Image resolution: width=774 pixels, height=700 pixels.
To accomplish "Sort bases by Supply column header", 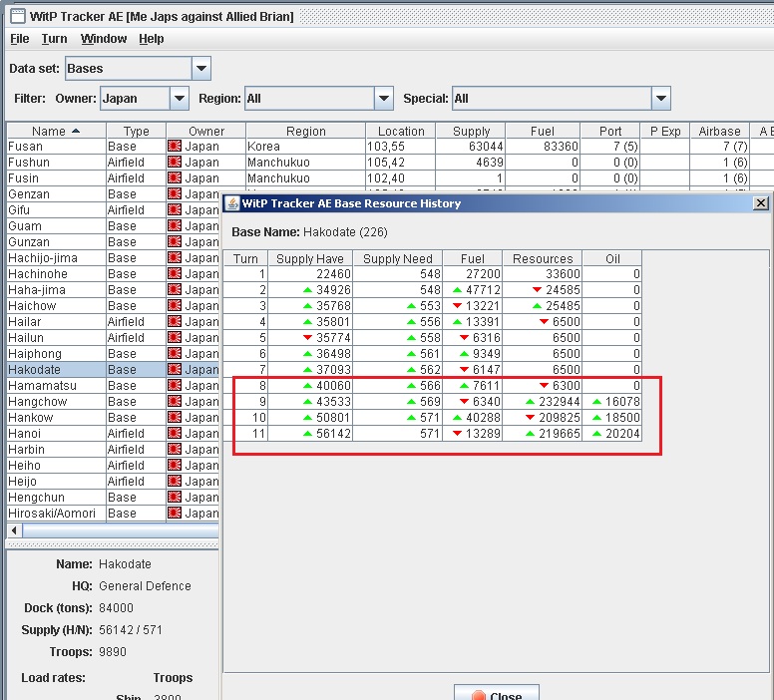I will [x=471, y=131].
